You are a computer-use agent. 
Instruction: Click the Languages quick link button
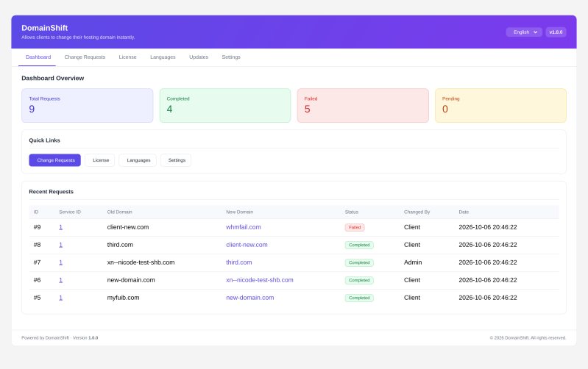(138, 160)
